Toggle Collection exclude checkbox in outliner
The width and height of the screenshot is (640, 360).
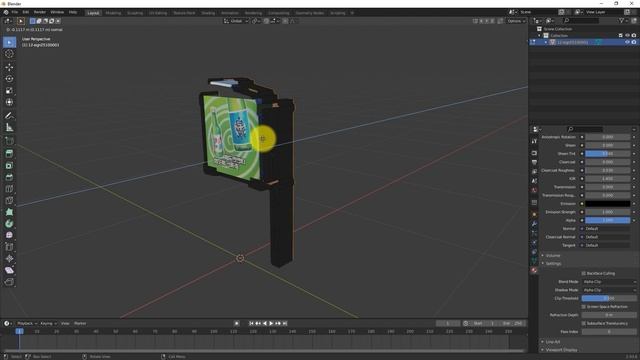tap(620, 36)
